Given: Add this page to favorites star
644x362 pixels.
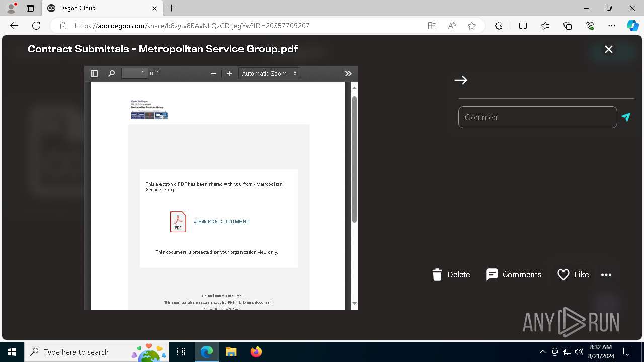Looking at the screenshot, I should pyautogui.click(x=472, y=26).
